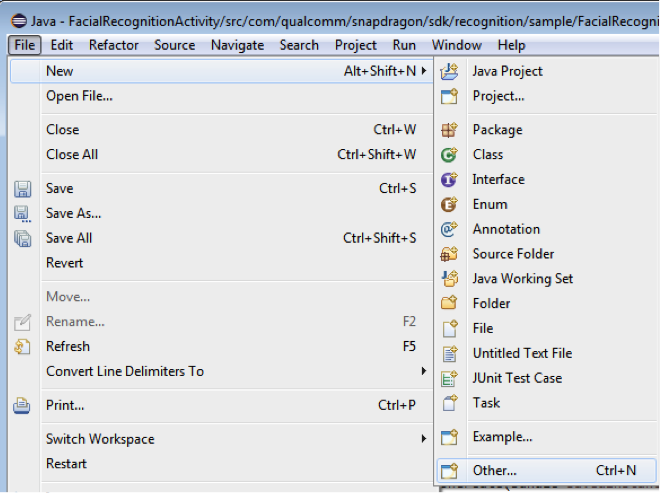Image resolution: width=660 pixels, height=493 pixels.
Task: Create a new Class
Action: [x=547, y=155]
